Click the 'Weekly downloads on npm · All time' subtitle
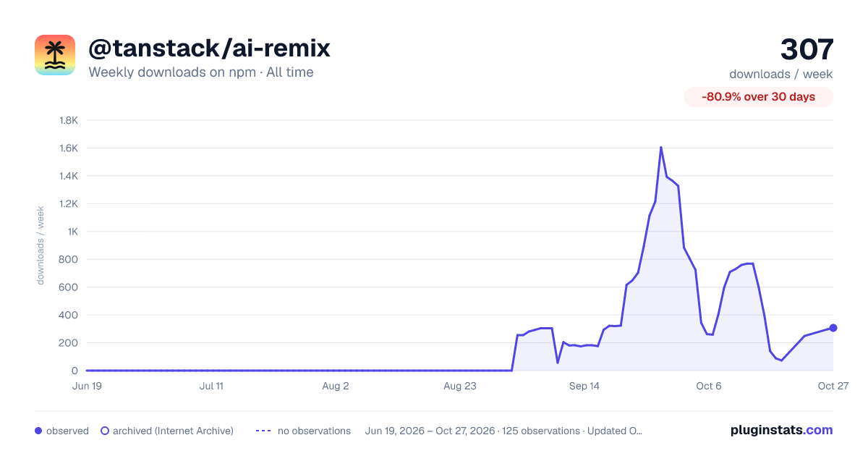The height and width of the screenshot is (456, 868). (201, 72)
